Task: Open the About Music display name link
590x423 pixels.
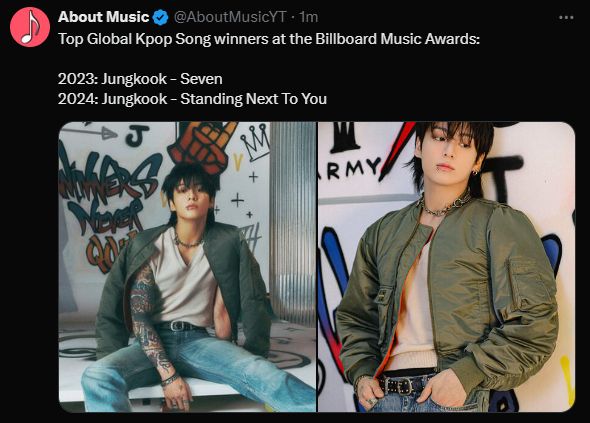Action: point(104,17)
